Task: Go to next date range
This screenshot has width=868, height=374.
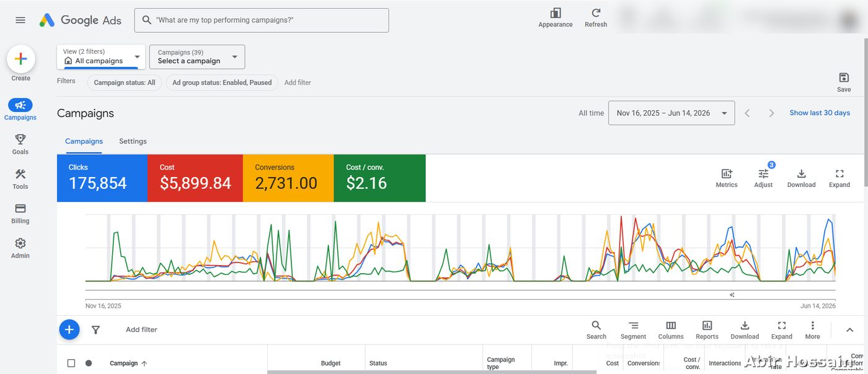Action: pyautogui.click(x=771, y=113)
